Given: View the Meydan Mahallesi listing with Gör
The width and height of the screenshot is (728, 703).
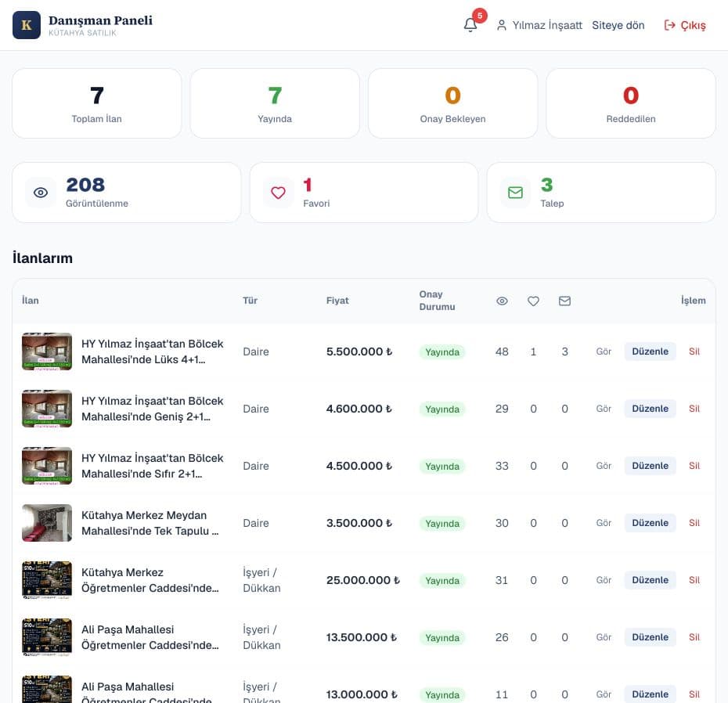Looking at the screenshot, I should pyautogui.click(x=604, y=523).
